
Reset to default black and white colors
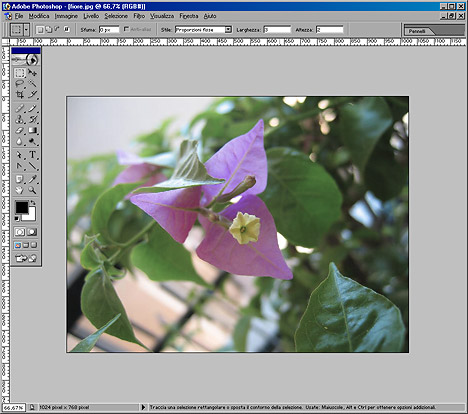[17, 219]
